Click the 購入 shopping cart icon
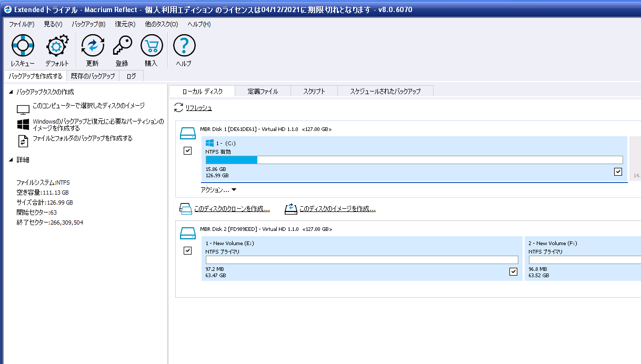The image size is (641, 364). (x=152, y=46)
